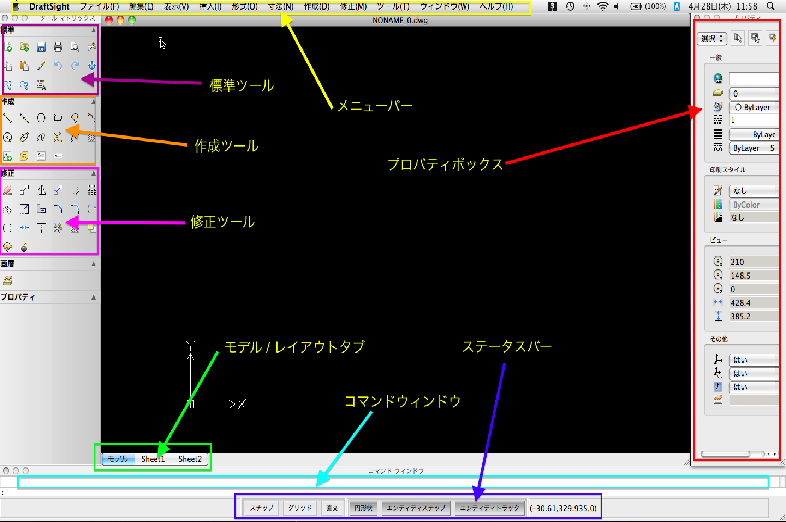The height and width of the screenshot is (522, 786).
Task: Select the Erase tool in the 修正 toolbar
Action: (8, 190)
